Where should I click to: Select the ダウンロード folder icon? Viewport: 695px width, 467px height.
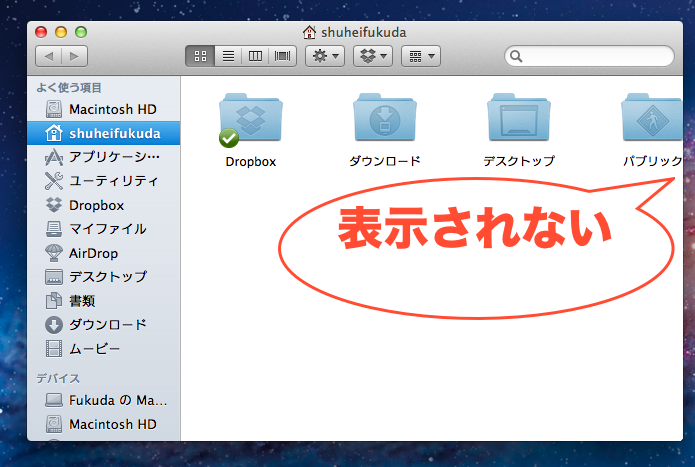pos(385,118)
